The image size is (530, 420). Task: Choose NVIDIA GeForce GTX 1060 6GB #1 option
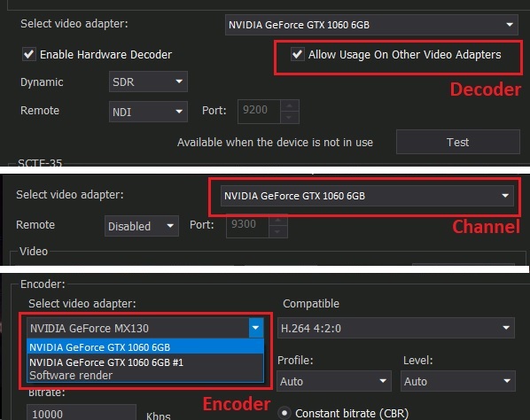(145, 362)
